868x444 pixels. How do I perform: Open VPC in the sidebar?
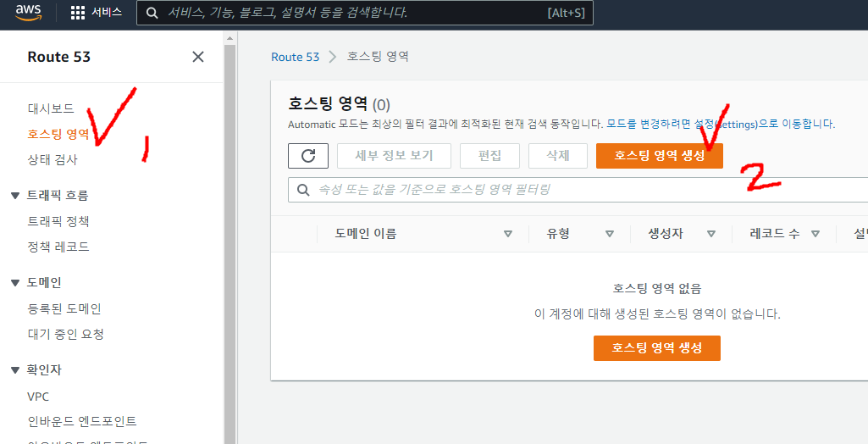(38, 397)
